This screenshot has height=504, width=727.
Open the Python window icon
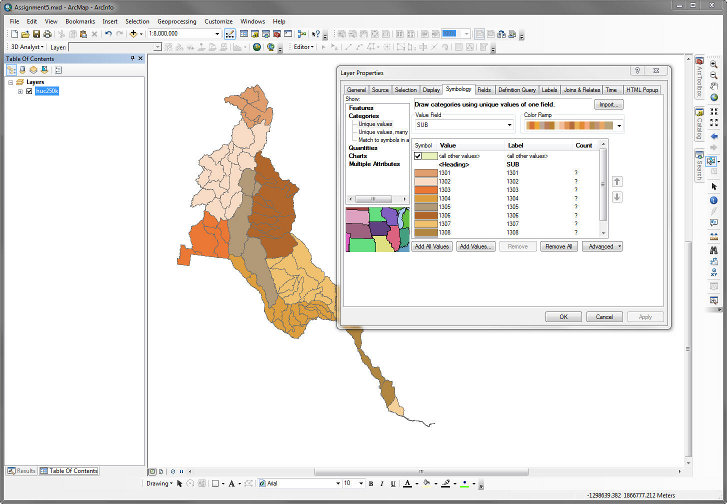point(288,34)
